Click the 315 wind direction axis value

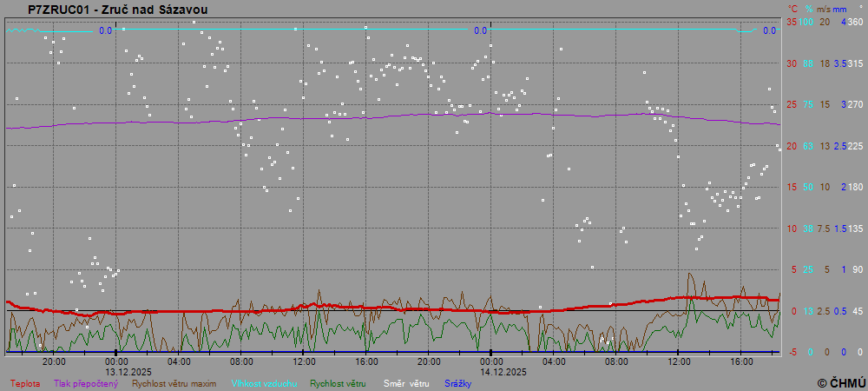(x=855, y=63)
